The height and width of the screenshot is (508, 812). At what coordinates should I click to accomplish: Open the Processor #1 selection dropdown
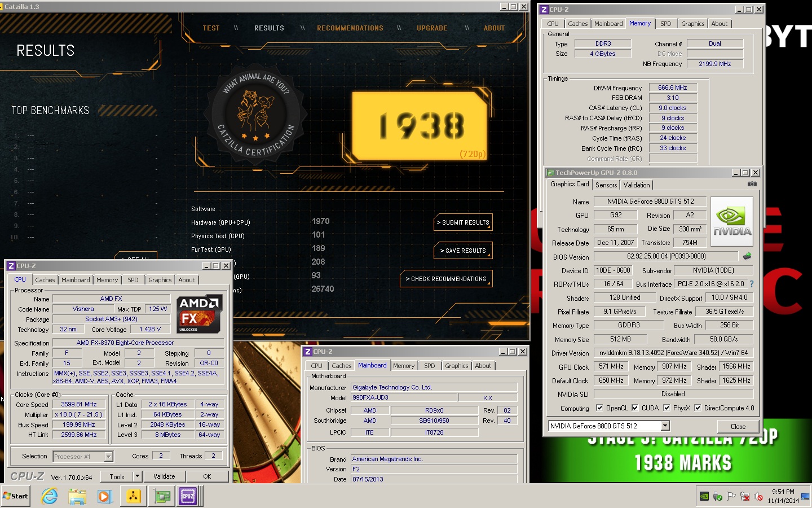click(109, 457)
